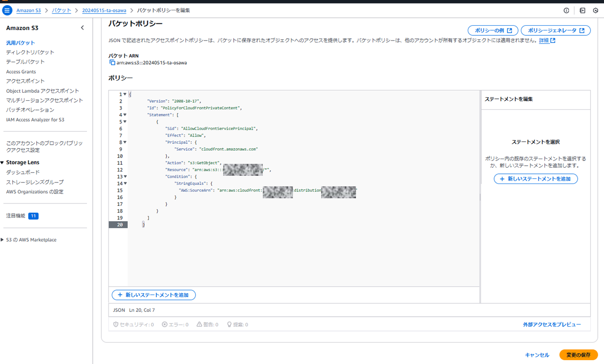Image resolution: width=604 pixels, height=364 pixels.
Task: Open マルチリージョンアクセスポイント in sidebar
Action: click(44, 100)
